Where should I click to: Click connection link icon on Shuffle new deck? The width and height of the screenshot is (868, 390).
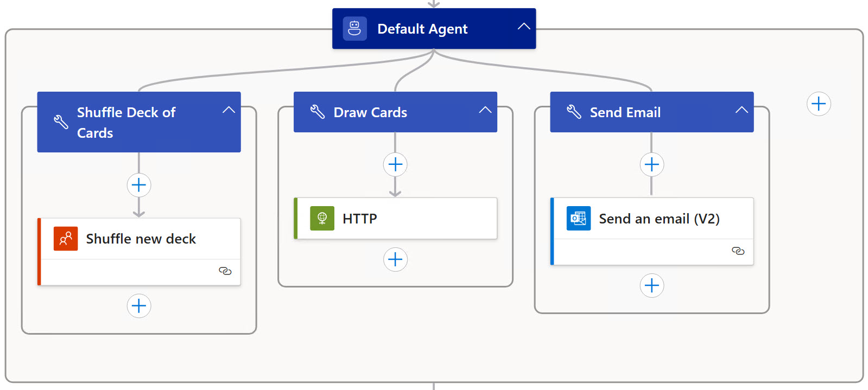point(225,271)
